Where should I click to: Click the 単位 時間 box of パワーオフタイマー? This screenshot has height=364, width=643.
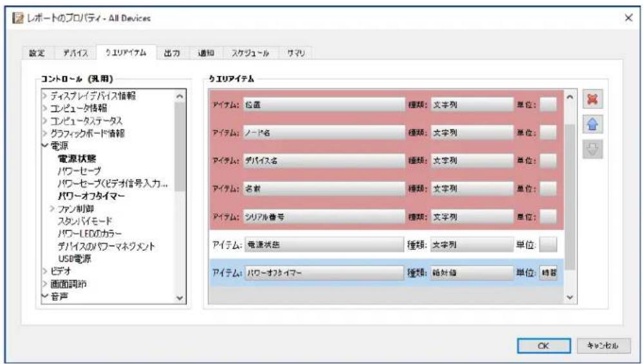point(548,273)
